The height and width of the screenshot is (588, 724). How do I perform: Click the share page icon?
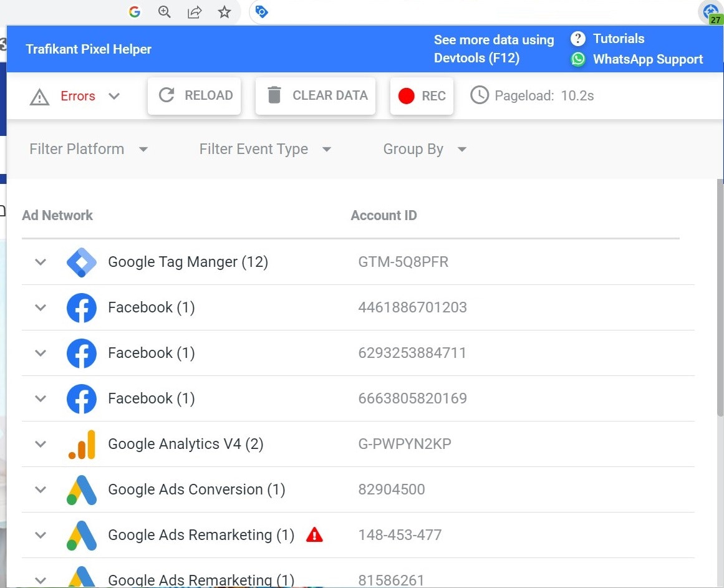tap(195, 12)
